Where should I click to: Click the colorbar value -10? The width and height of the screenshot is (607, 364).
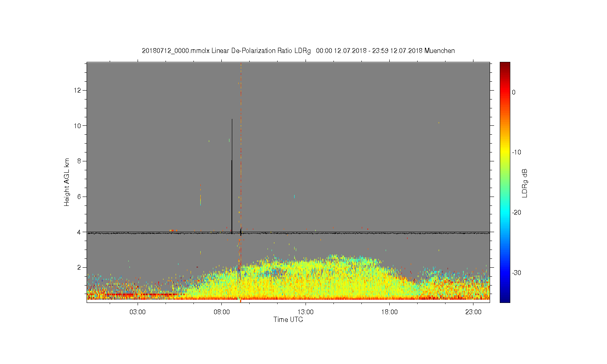[x=516, y=152]
